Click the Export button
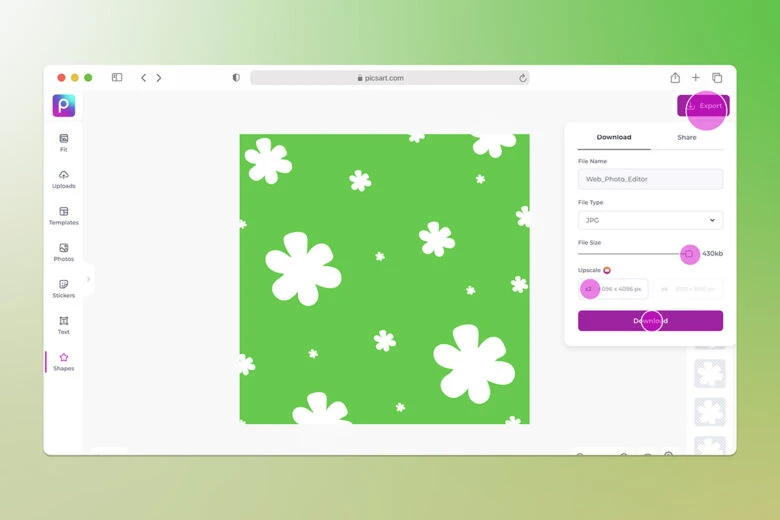 coord(703,106)
